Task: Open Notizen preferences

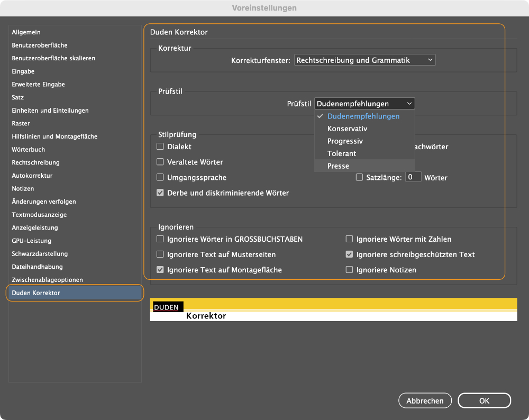Action: click(23, 189)
